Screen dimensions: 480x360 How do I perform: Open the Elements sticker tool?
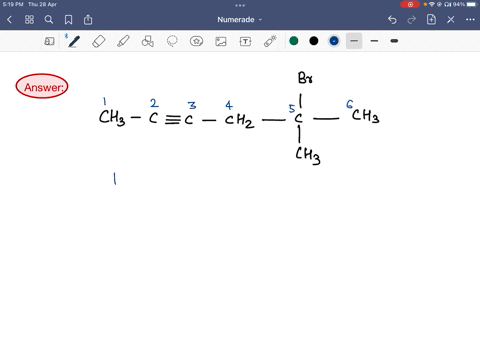tap(196, 41)
